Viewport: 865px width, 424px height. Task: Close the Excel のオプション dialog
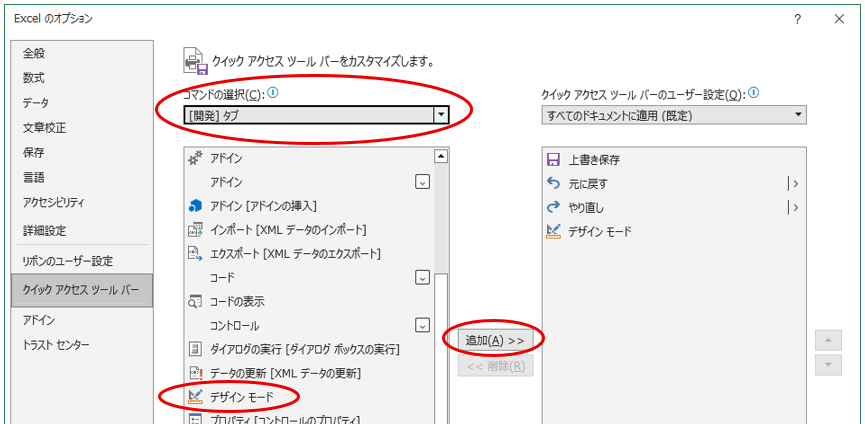pos(840,19)
